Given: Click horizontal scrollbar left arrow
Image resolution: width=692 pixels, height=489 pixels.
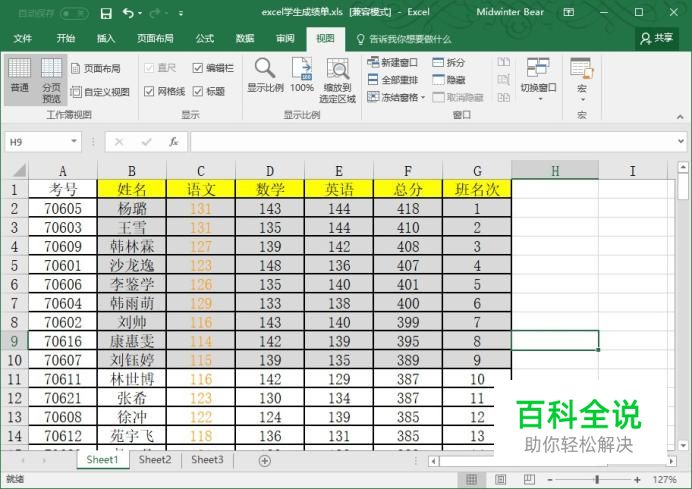Looking at the screenshot, I should 434,461.
